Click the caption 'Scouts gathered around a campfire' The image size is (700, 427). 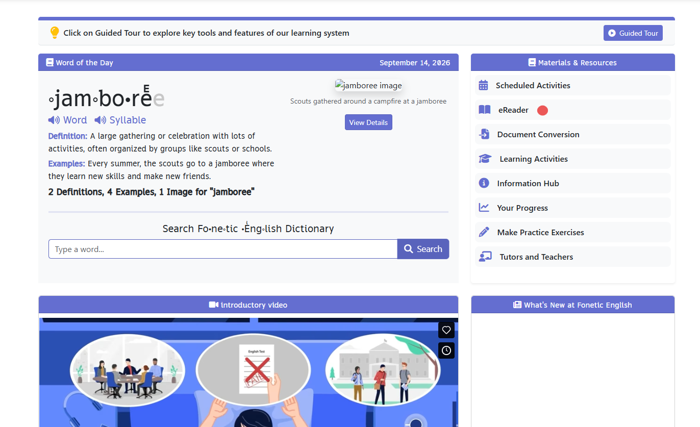(x=368, y=101)
